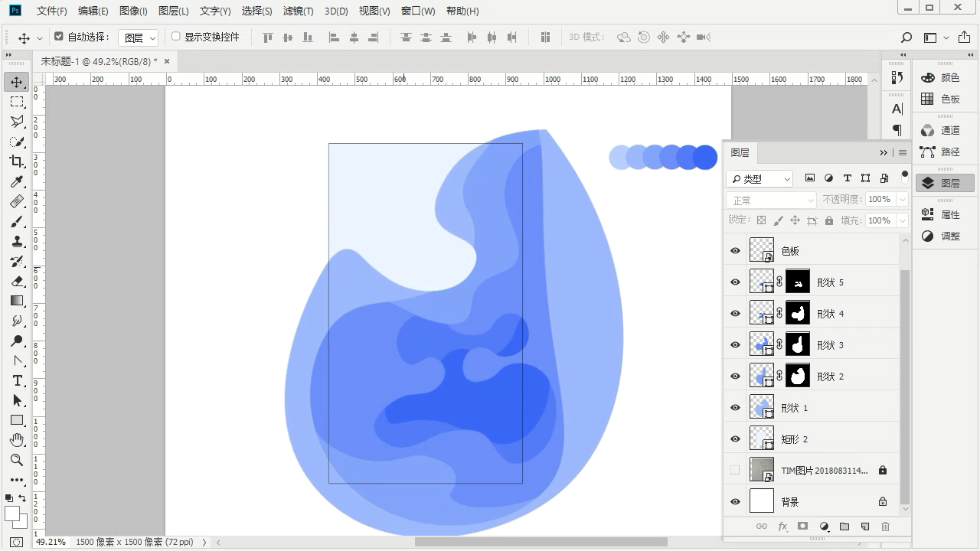Open the 调整 panel button
The width and height of the screenshot is (980, 551).
coord(942,236)
